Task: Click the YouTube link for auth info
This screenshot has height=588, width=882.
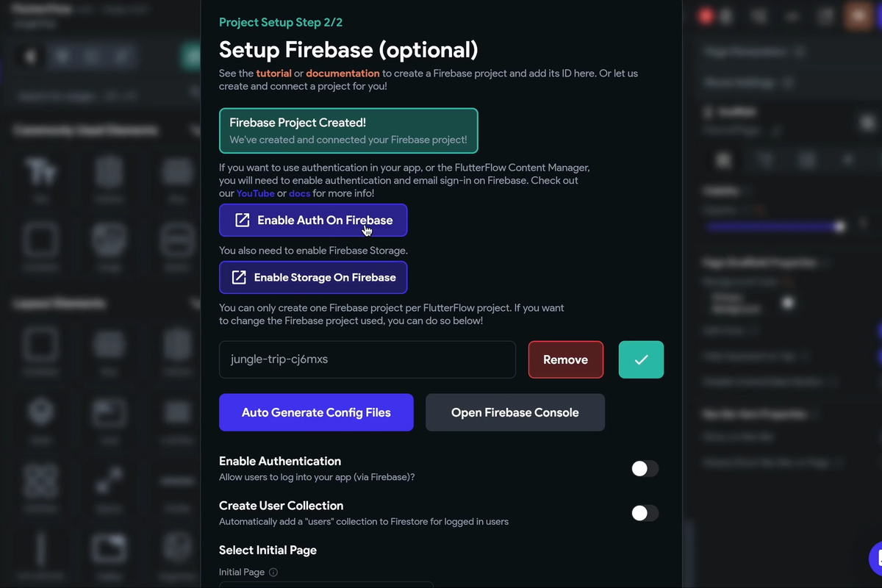Action: click(x=255, y=193)
